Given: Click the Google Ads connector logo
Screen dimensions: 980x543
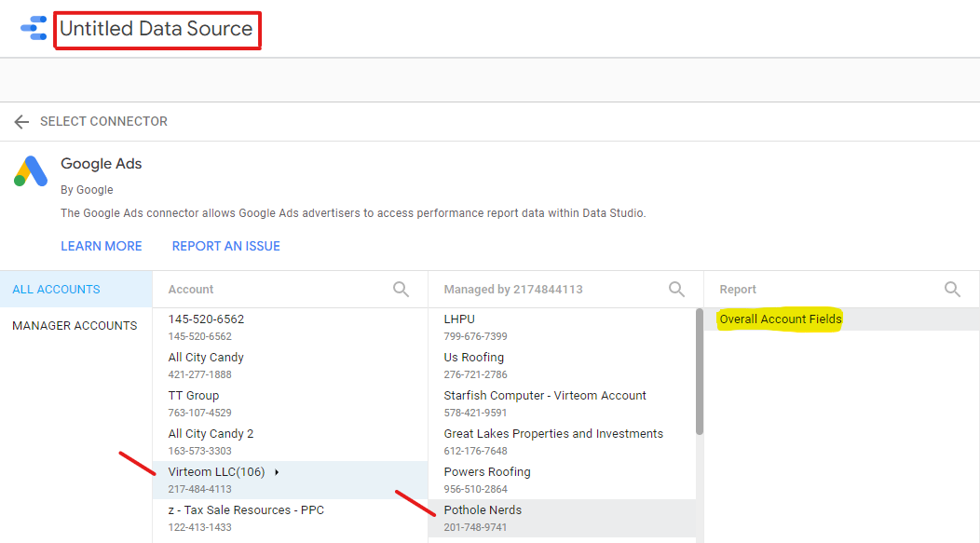Looking at the screenshot, I should point(31,171).
